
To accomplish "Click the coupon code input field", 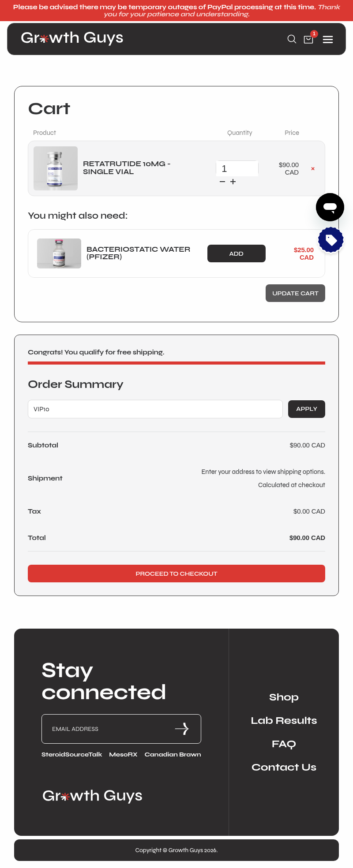I will click(x=155, y=409).
